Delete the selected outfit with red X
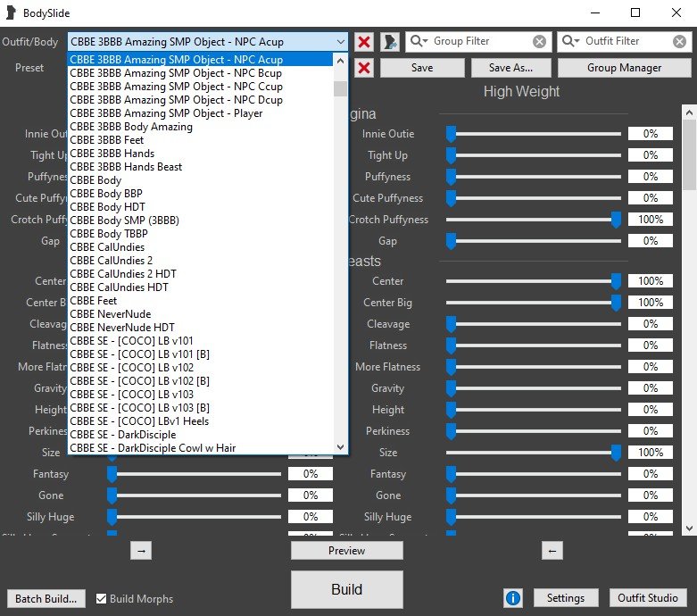 [x=364, y=42]
